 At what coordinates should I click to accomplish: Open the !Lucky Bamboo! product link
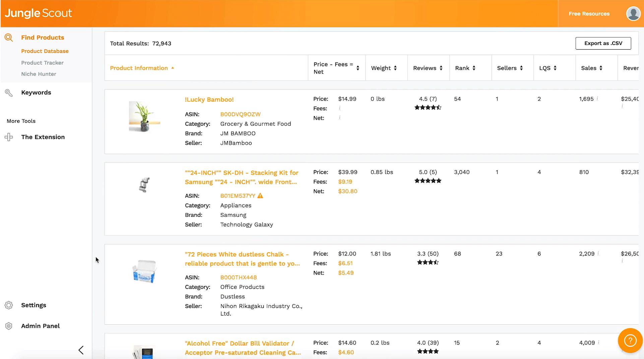tap(209, 99)
